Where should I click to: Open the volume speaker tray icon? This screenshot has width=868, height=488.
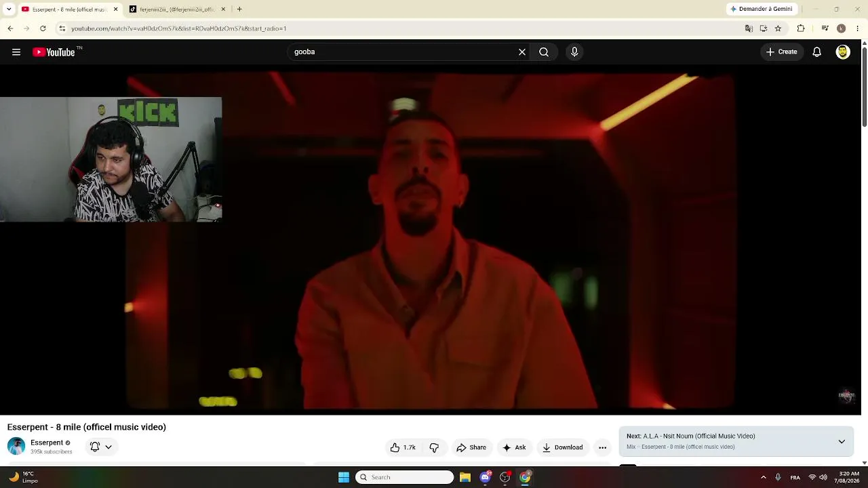(823, 477)
